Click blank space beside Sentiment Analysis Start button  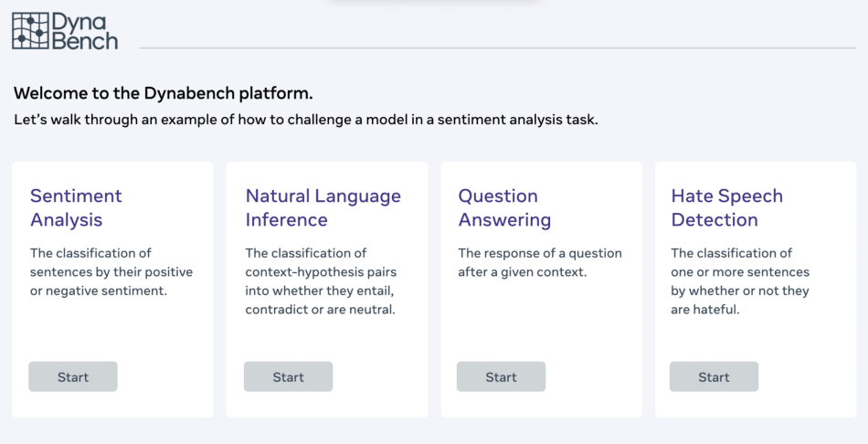tap(164, 376)
